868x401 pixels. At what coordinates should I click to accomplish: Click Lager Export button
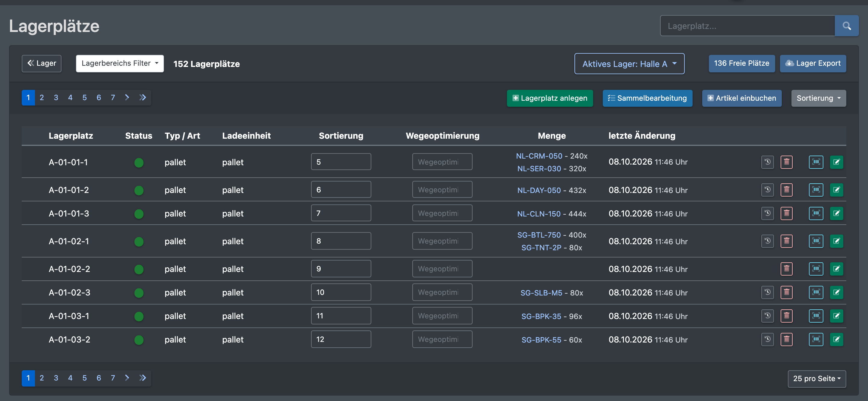(813, 63)
